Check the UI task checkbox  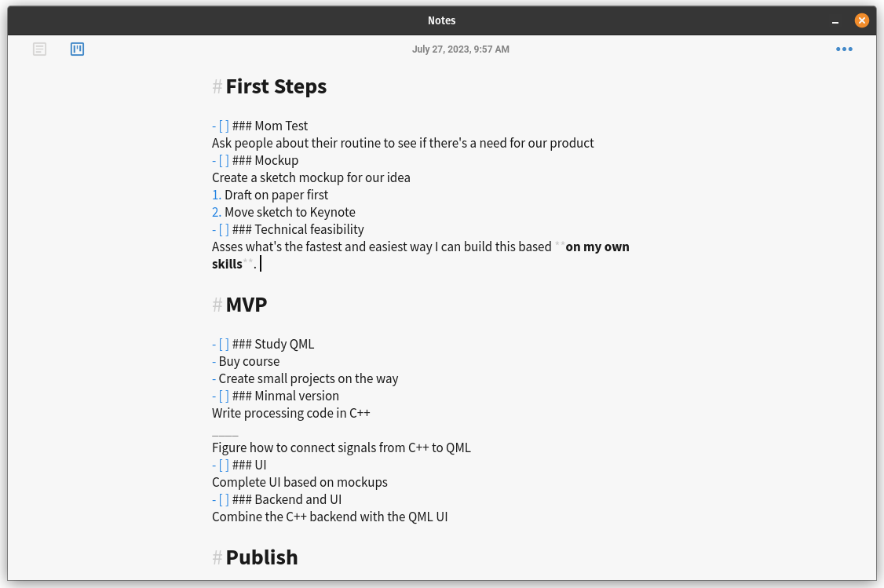[222, 465]
